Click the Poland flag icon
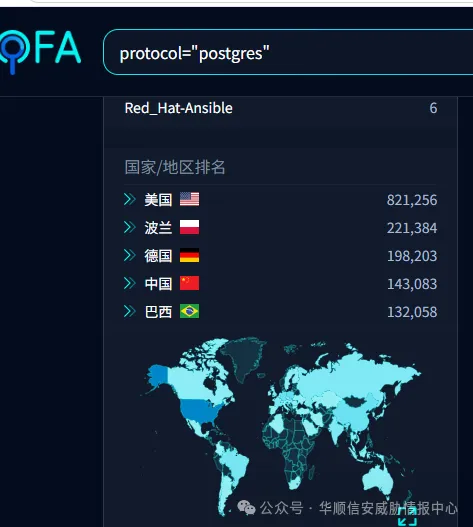 tap(189, 227)
